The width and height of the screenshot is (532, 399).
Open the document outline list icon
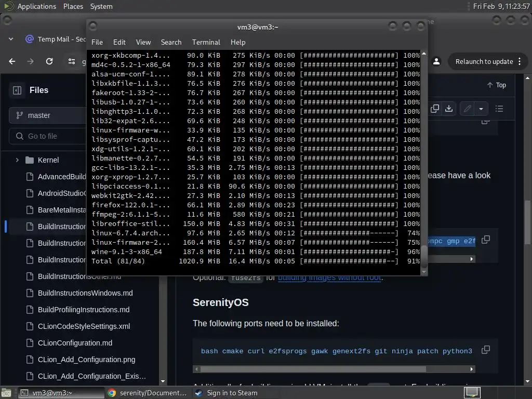point(499,109)
